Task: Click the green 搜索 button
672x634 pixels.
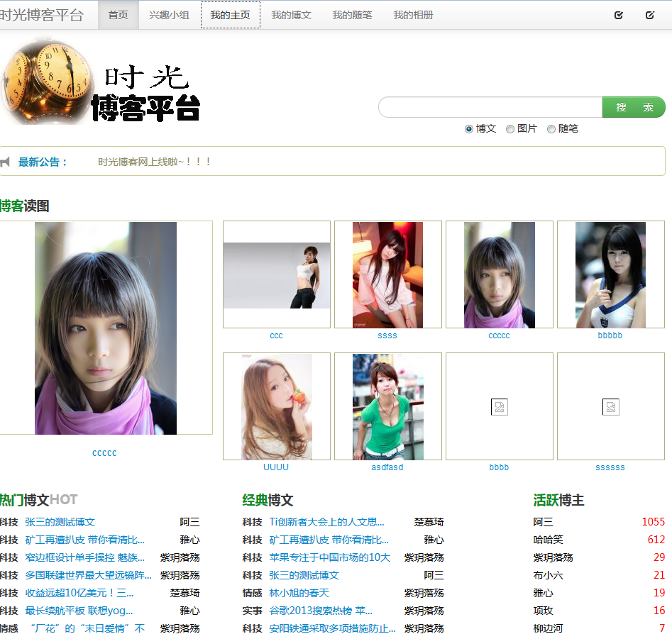Action: point(634,107)
